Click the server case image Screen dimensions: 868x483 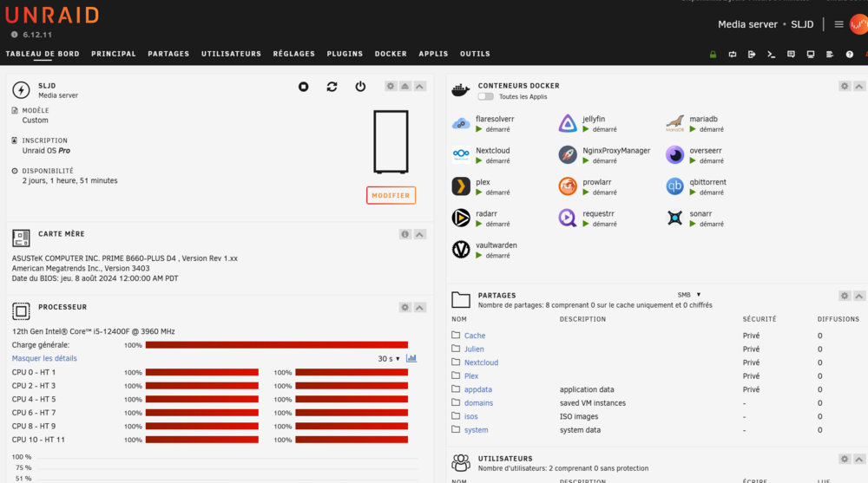click(391, 141)
